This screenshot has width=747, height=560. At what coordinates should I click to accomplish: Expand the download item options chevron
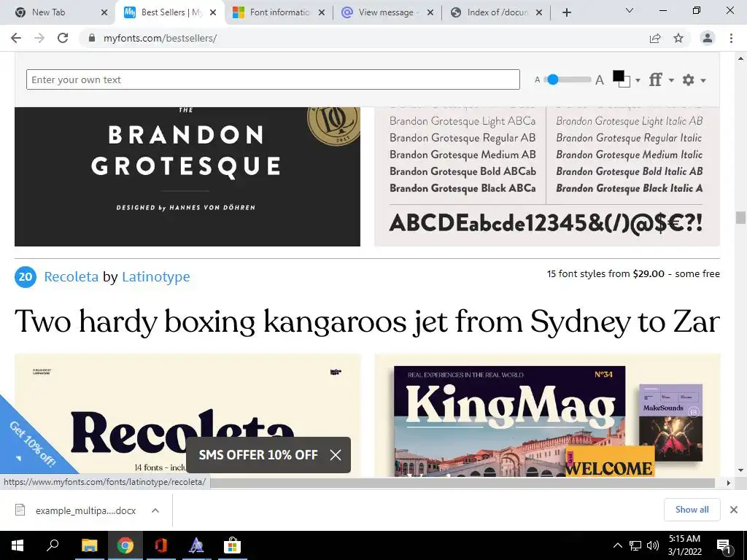tap(155, 510)
